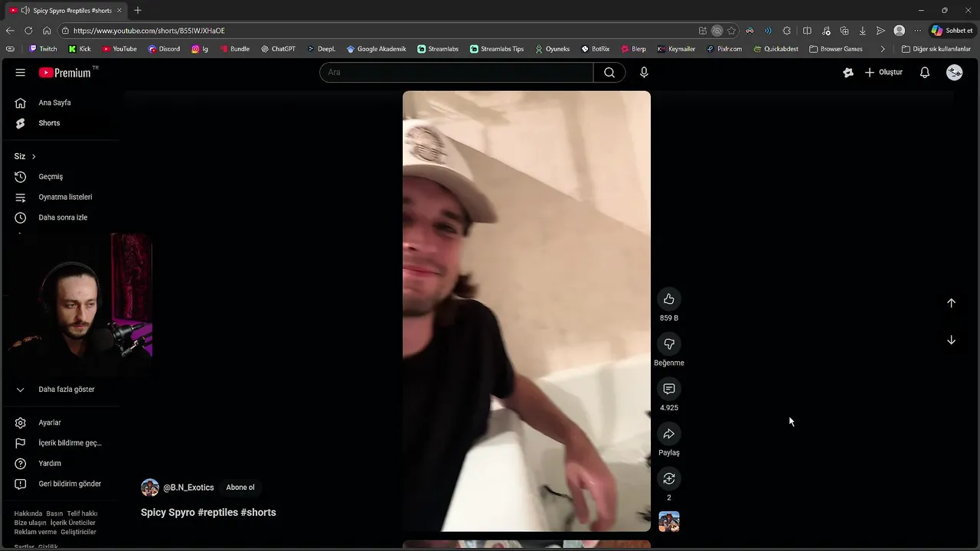Reload the page
Screen dimensions: 980x551
click(x=28, y=31)
